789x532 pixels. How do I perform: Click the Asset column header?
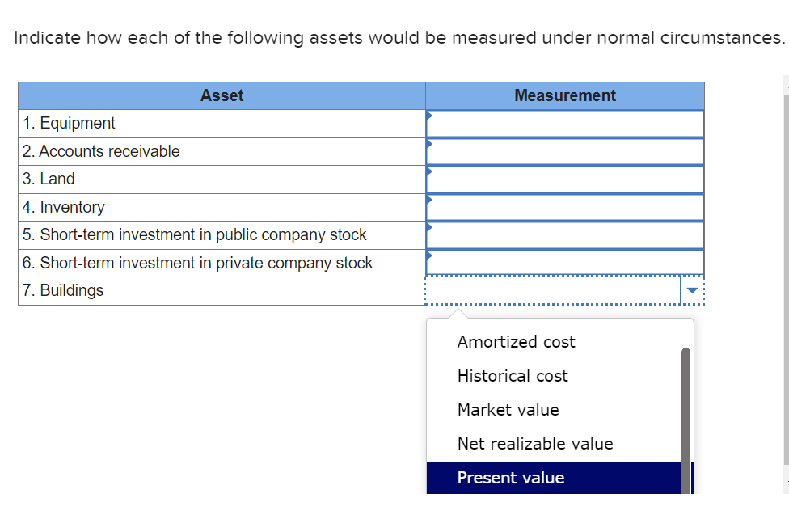tap(222, 95)
